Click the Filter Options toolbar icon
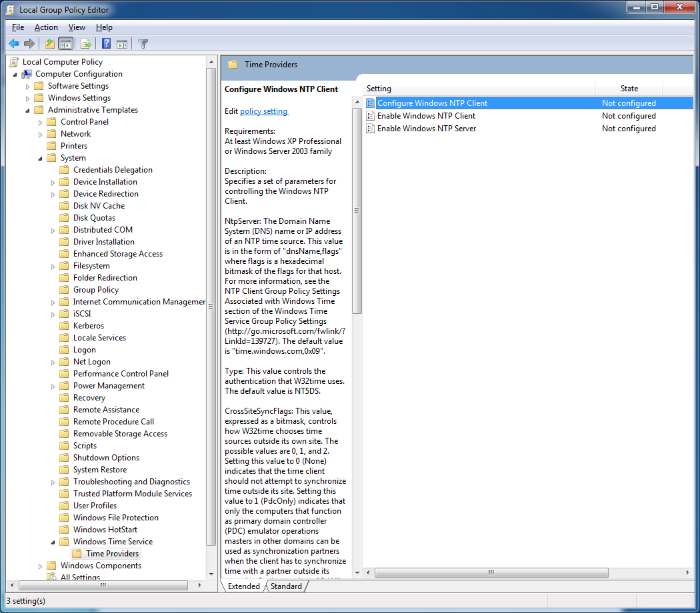Viewport: 700px width, 613px height. pos(143,43)
